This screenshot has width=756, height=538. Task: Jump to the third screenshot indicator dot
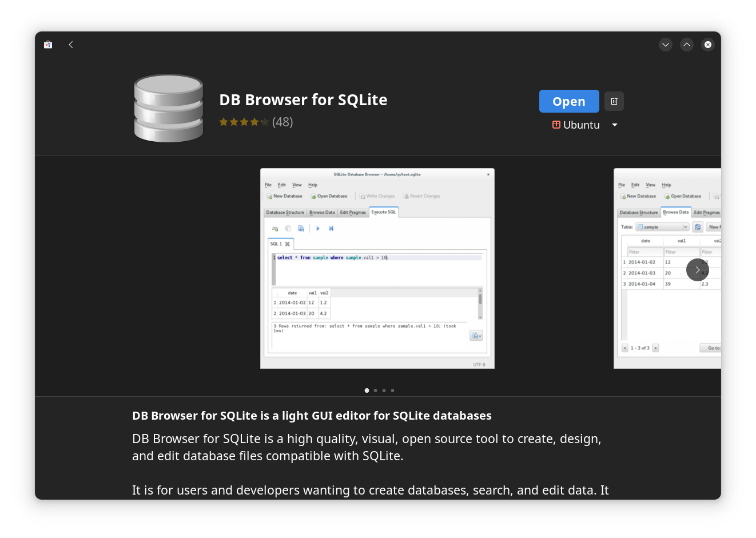coord(384,390)
